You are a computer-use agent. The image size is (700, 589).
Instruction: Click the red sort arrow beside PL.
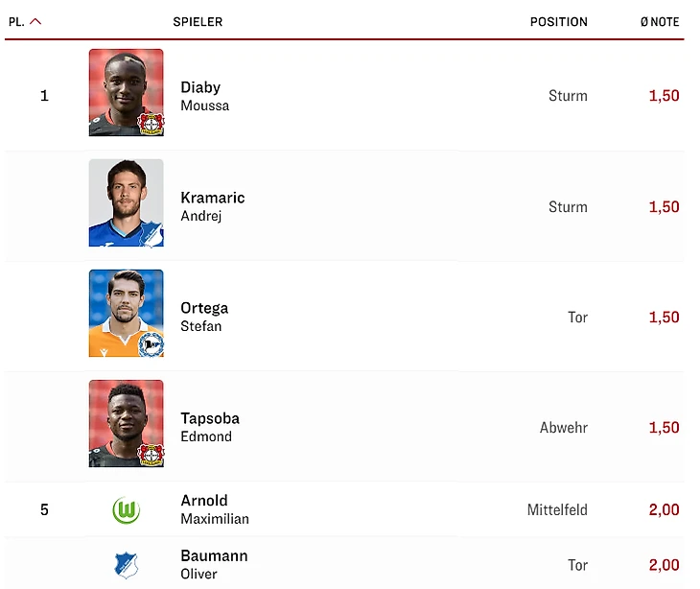[x=36, y=21]
